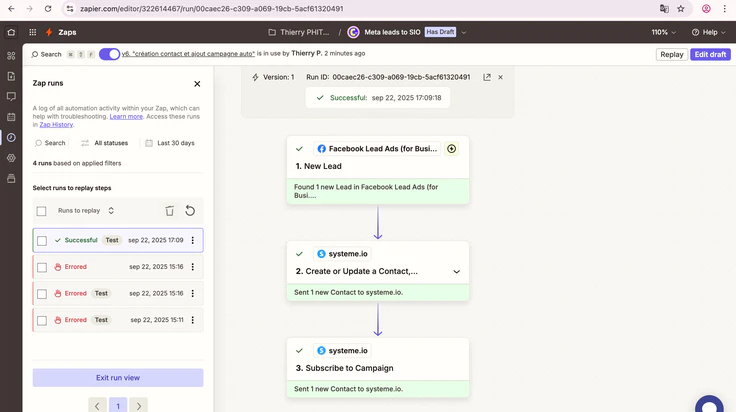Open options for Errored Test 15:11 run
This screenshot has width=736, height=412.
(x=192, y=320)
